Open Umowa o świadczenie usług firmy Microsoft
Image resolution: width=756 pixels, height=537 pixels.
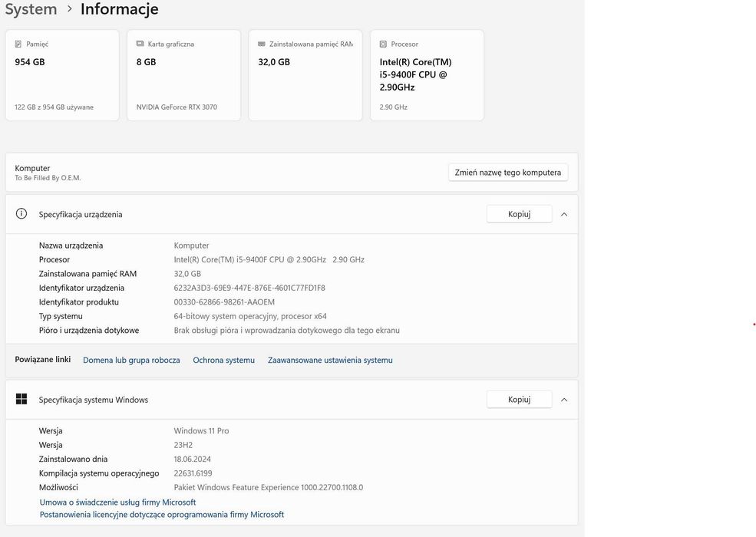point(117,502)
